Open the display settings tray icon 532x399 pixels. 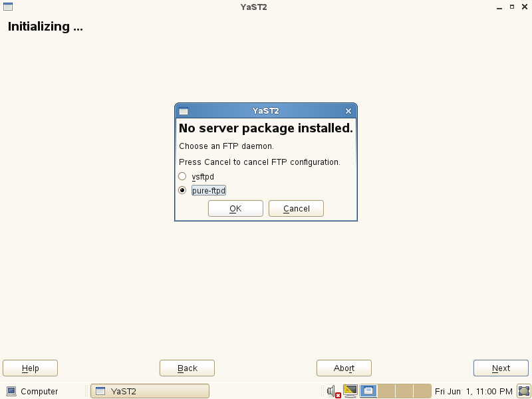pos(350,391)
